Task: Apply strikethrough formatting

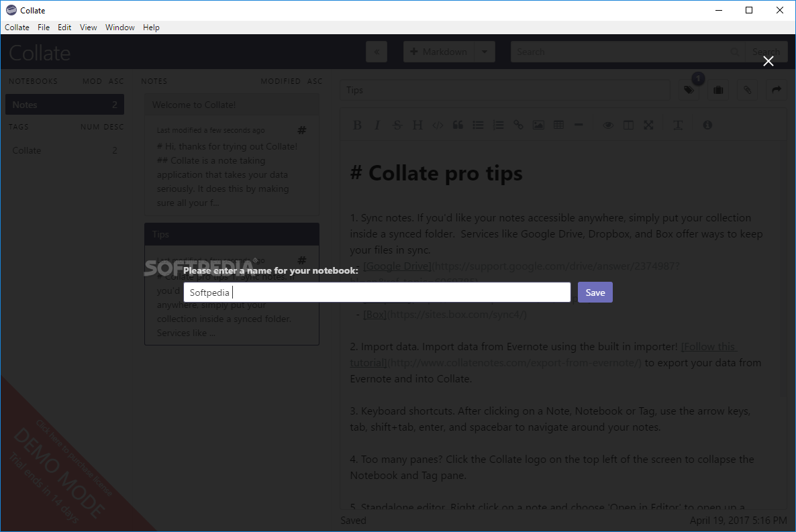Action: click(x=397, y=125)
